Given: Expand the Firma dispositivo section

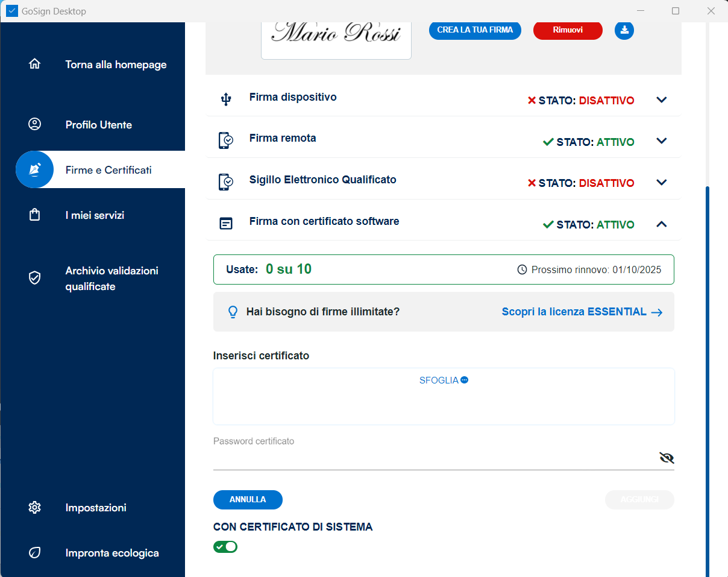Looking at the screenshot, I should coord(661,100).
